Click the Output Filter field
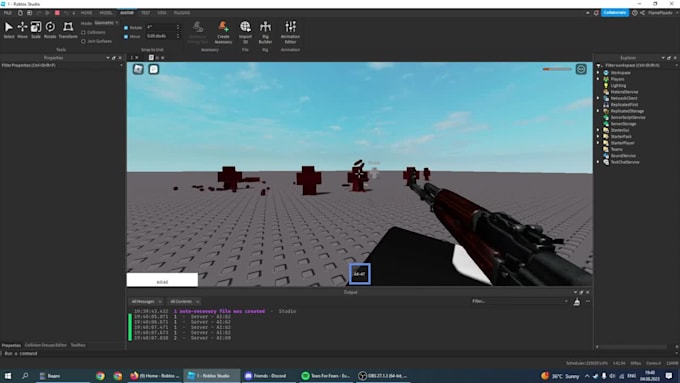 pyautogui.click(x=520, y=301)
